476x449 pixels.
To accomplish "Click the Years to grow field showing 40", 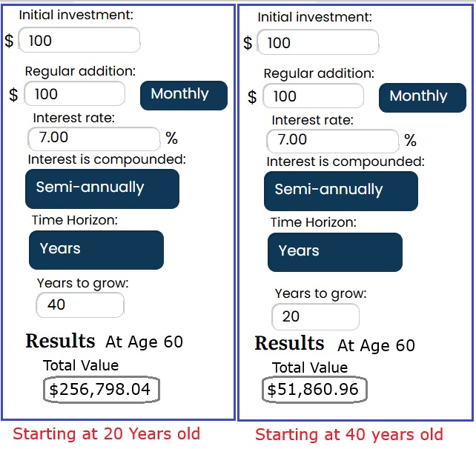I will click(79, 305).
